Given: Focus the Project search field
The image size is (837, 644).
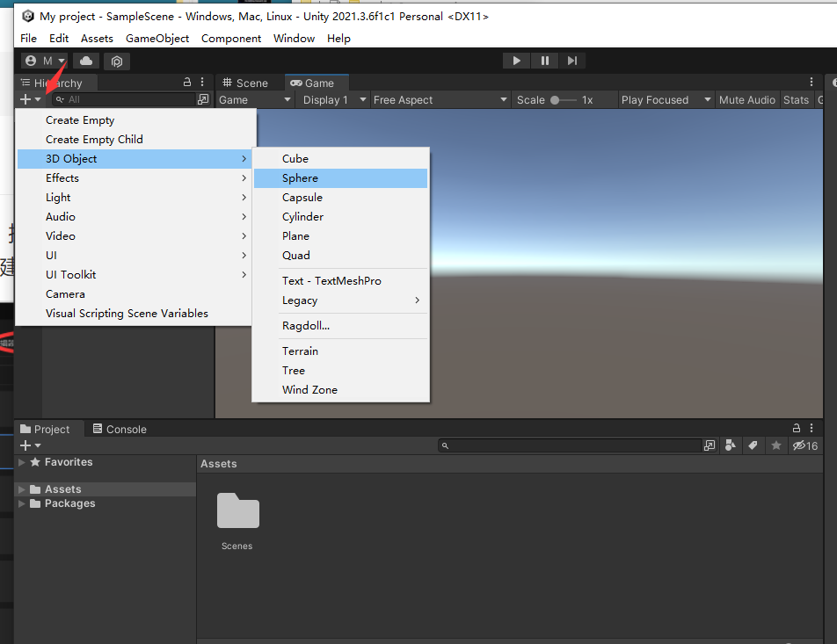Looking at the screenshot, I should [x=570, y=445].
